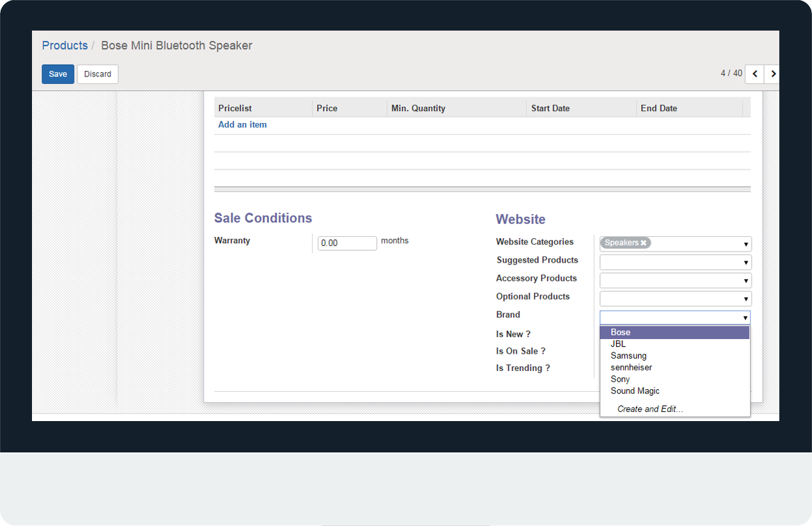This screenshot has height=526, width=812.
Task: Click the Min. Quantity column header
Action: click(x=457, y=108)
